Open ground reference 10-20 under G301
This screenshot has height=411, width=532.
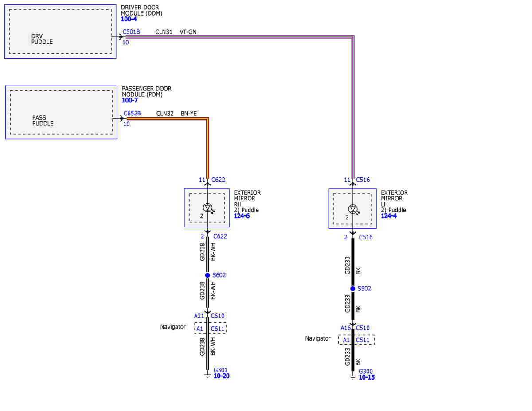coord(221,376)
